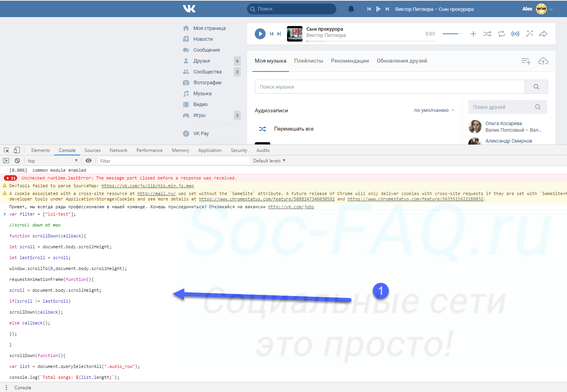Screen dimensions: 567x392
Task: Open the notifications bell
Action: coord(351,9)
